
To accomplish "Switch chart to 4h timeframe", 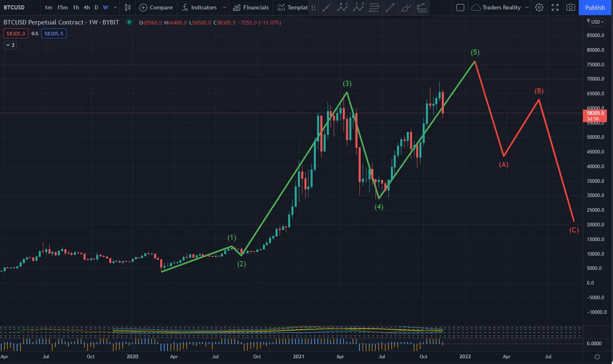I will click(x=87, y=7).
